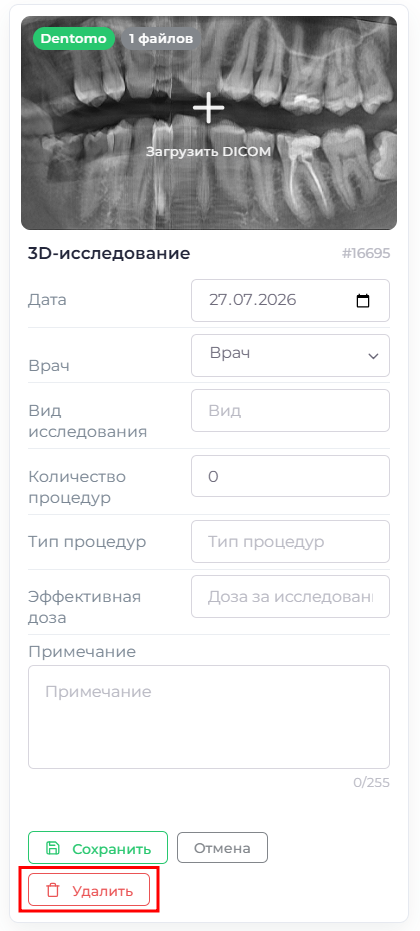Click the plus icon to upload DICOM
The image size is (420, 931).
[209, 108]
